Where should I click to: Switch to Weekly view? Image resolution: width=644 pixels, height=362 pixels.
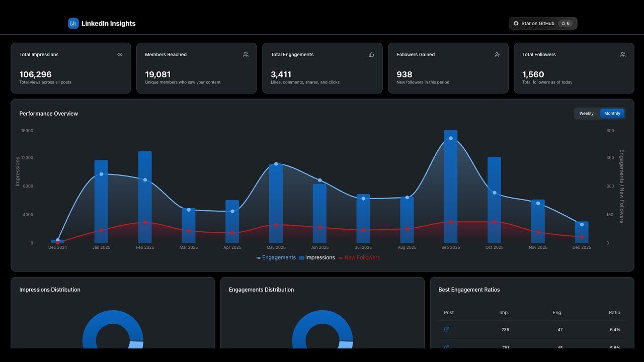(586, 113)
